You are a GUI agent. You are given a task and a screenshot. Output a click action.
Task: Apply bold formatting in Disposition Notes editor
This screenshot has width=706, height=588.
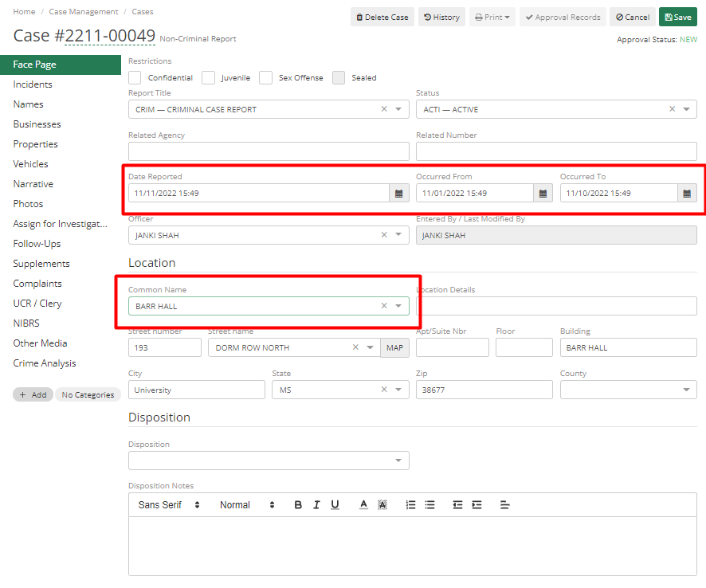[297, 504]
